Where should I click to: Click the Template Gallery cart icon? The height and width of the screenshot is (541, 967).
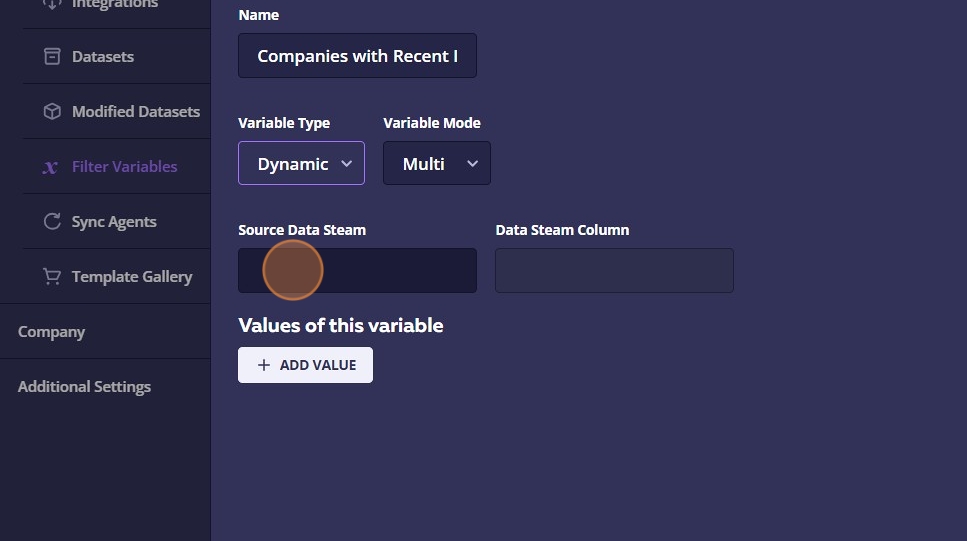52,276
